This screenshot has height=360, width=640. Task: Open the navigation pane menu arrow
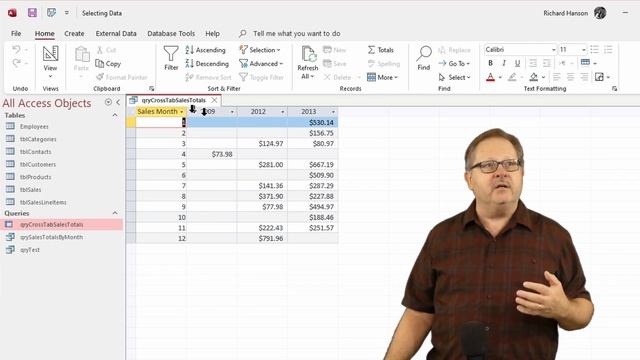[108, 102]
